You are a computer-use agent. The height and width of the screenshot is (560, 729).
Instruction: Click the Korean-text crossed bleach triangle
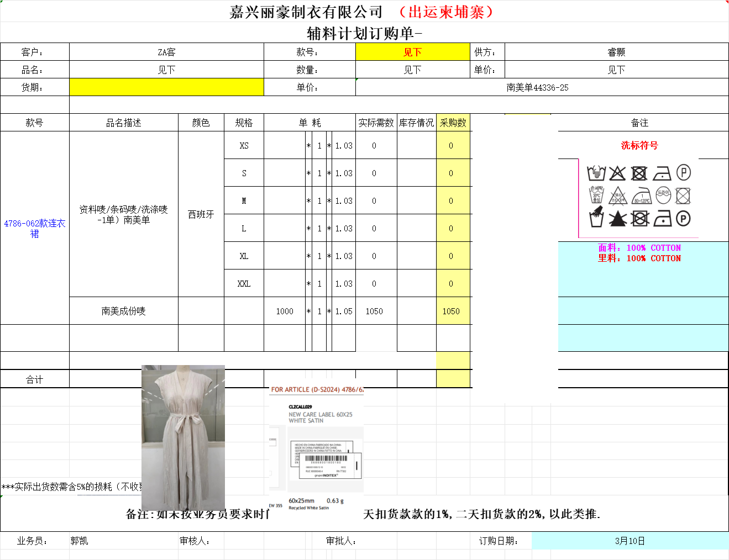click(x=618, y=196)
